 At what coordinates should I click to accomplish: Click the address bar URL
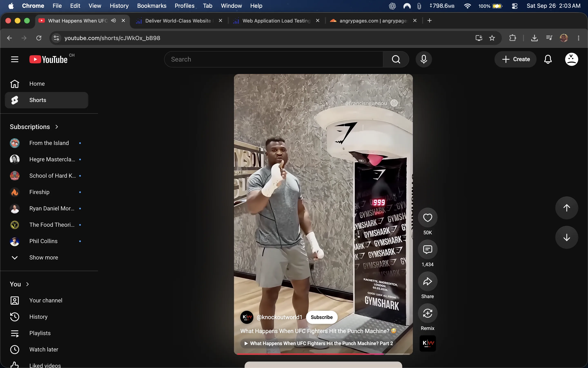click(x=112, y=38)
